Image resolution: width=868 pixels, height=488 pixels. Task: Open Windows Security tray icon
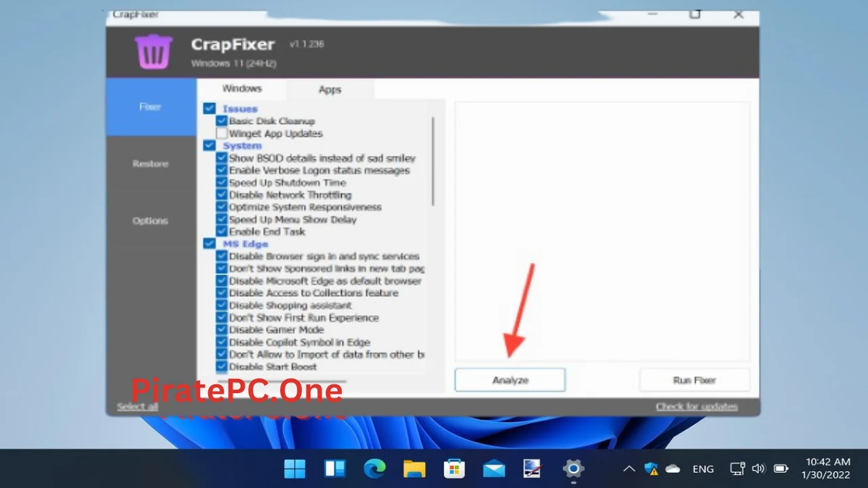pos(651,468)
